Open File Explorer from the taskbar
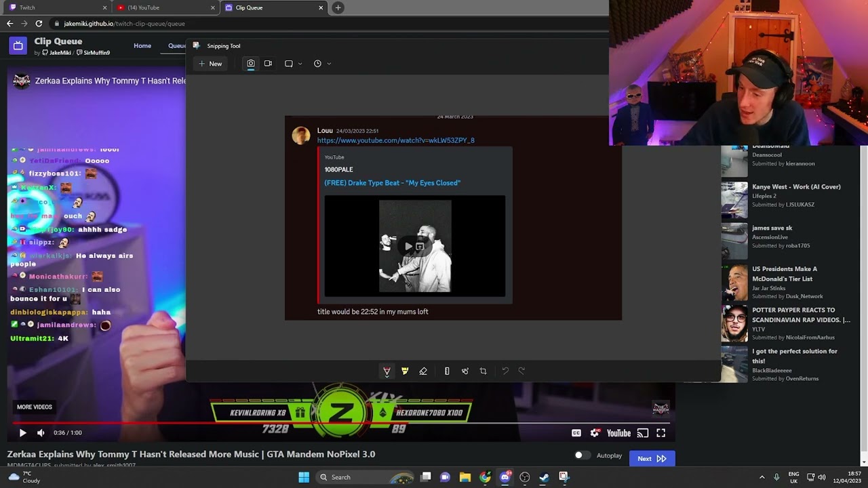The width and height of the screenshot is (868, 488). click(465, 477)
